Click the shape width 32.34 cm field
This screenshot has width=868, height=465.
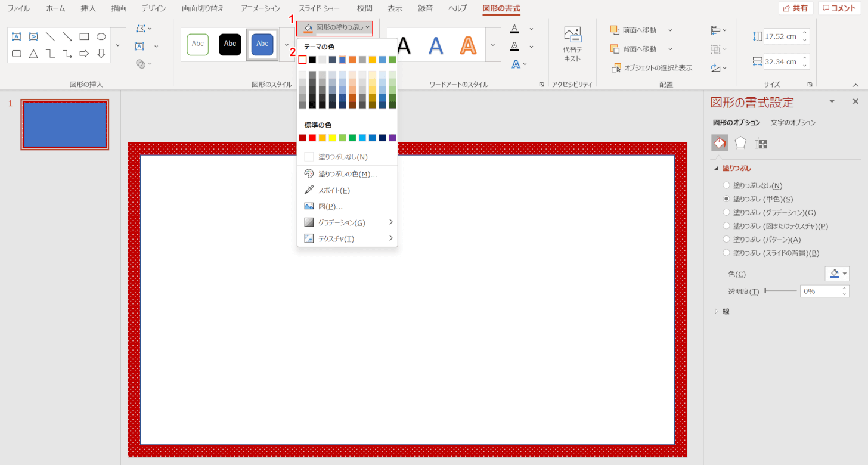[x=782, y=61]
